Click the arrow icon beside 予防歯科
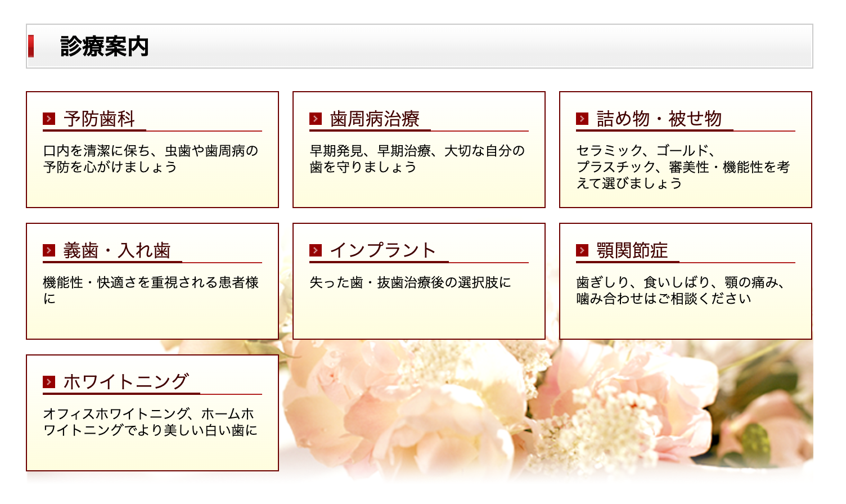Image resolution: width=846 pixels, height=504 pixels. pyautogui.click(x=49, y=119)
